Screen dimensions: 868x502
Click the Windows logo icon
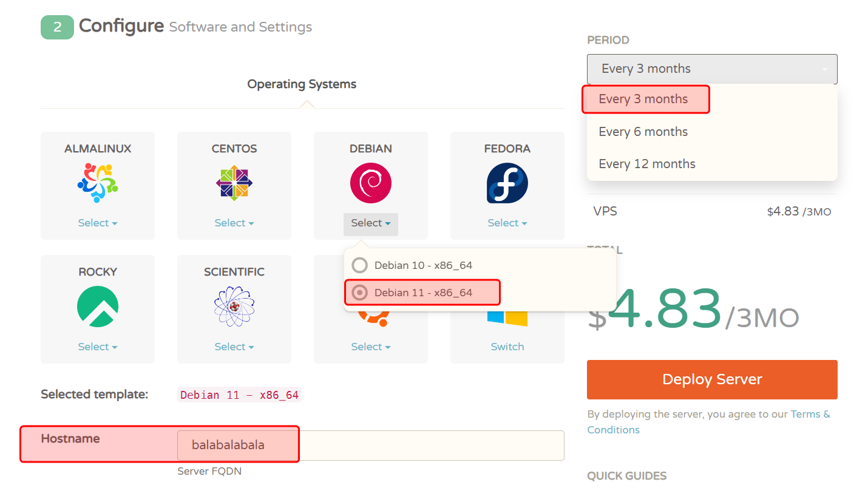507,317
